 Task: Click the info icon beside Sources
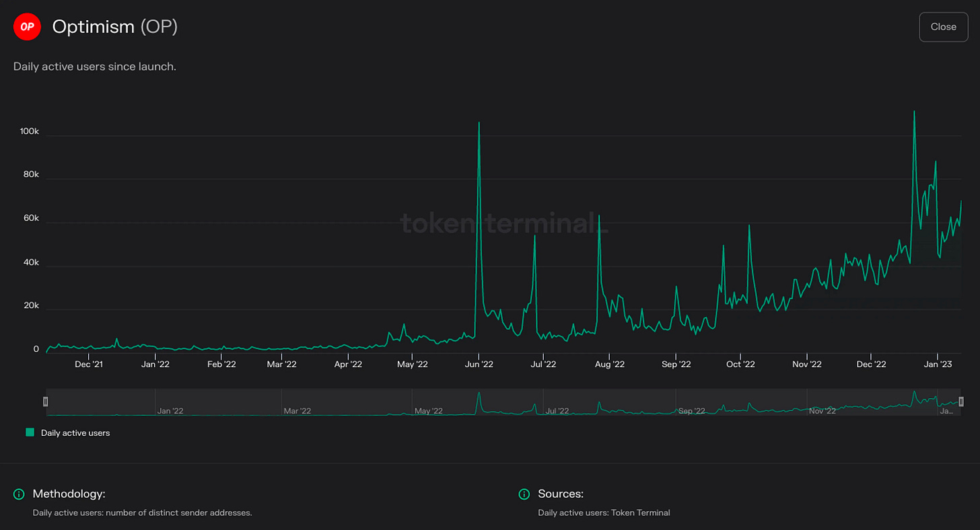(x=524, y=494)
